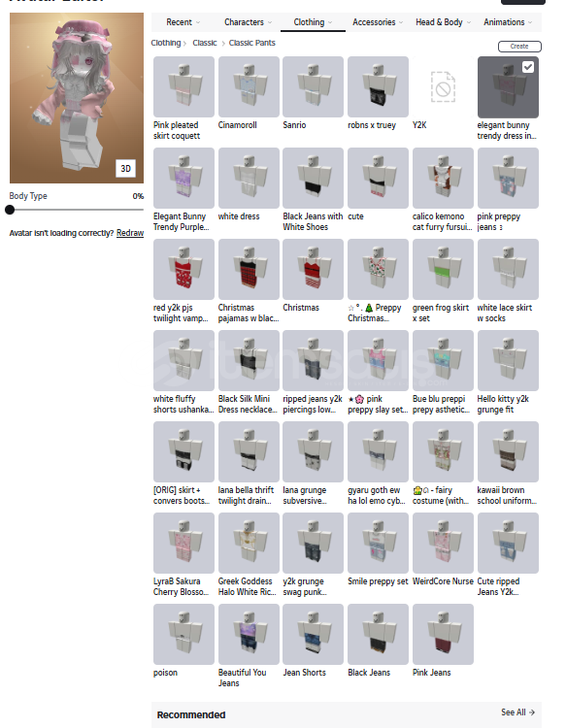This screenshot has width=566, height=728.
Task: Click the Create button
Action: [x=519, y=47]
